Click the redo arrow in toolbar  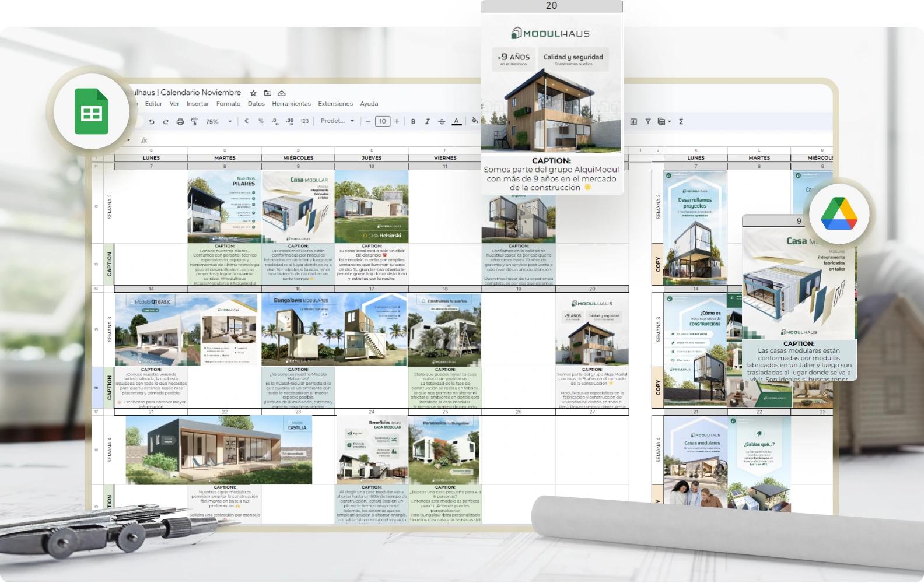tap(166, 122)
